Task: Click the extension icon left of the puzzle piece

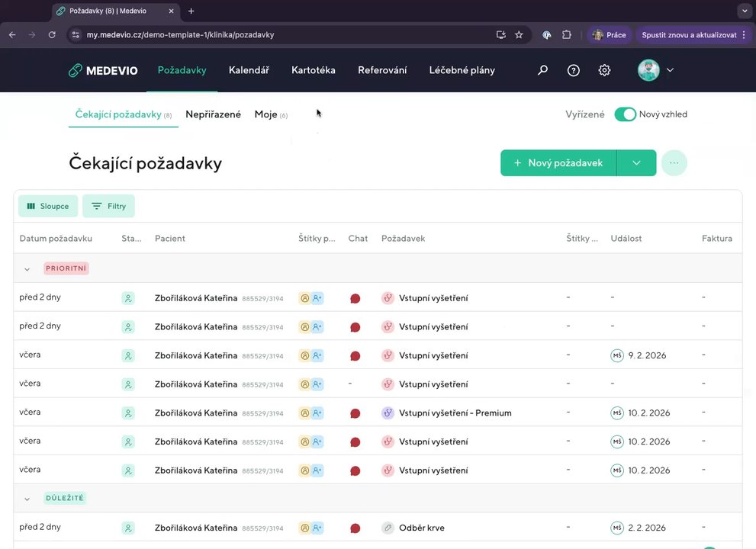Action: 547,35
